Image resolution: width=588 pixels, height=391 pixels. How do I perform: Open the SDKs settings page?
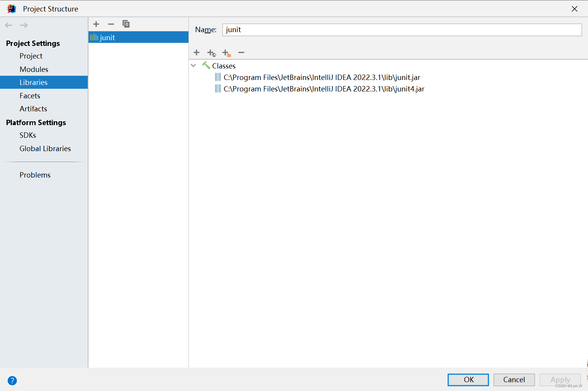[27, 135]
